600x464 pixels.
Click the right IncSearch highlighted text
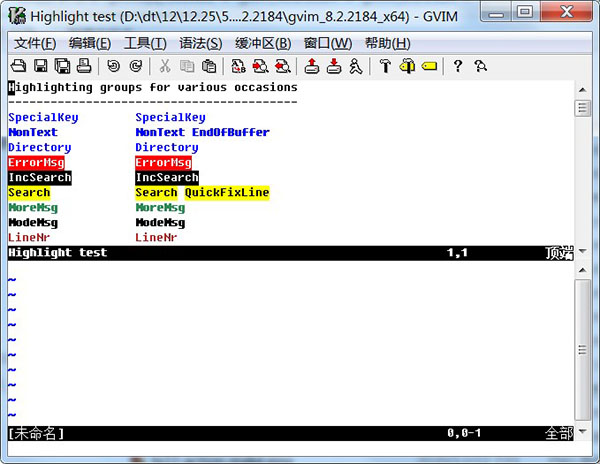point(167,177)
